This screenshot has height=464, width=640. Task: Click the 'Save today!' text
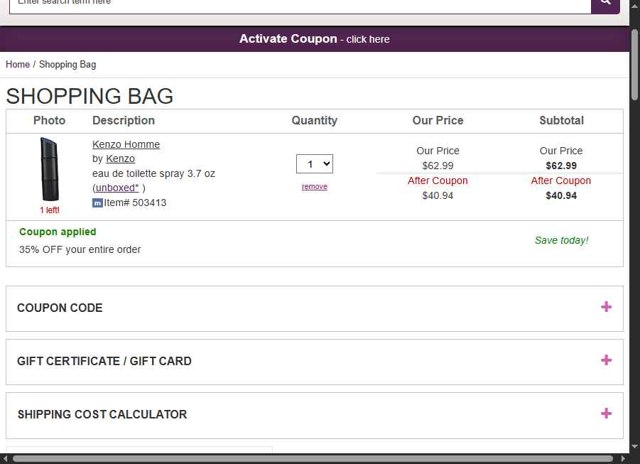point(562,240)
